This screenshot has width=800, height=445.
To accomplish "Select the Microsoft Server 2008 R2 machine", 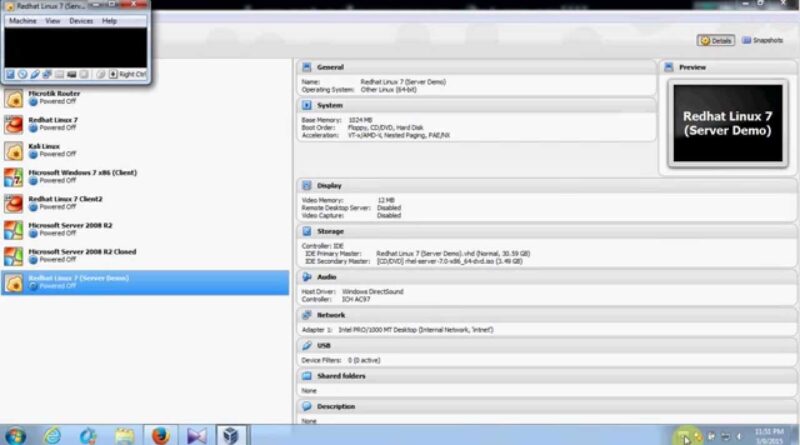I will (145, 230).
